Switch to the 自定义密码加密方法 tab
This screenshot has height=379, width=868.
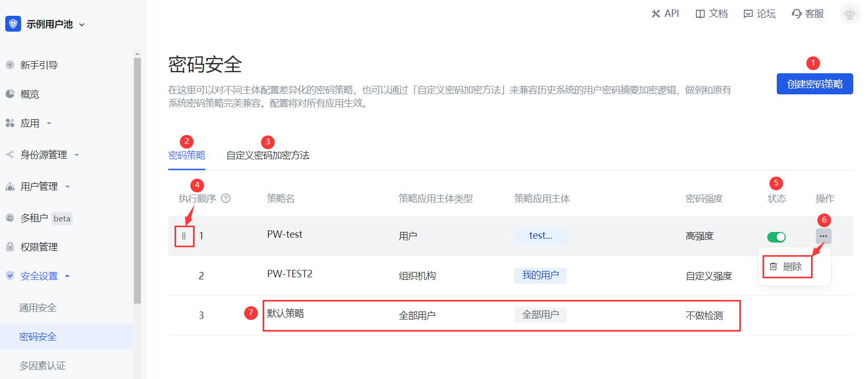coord(267,156)
